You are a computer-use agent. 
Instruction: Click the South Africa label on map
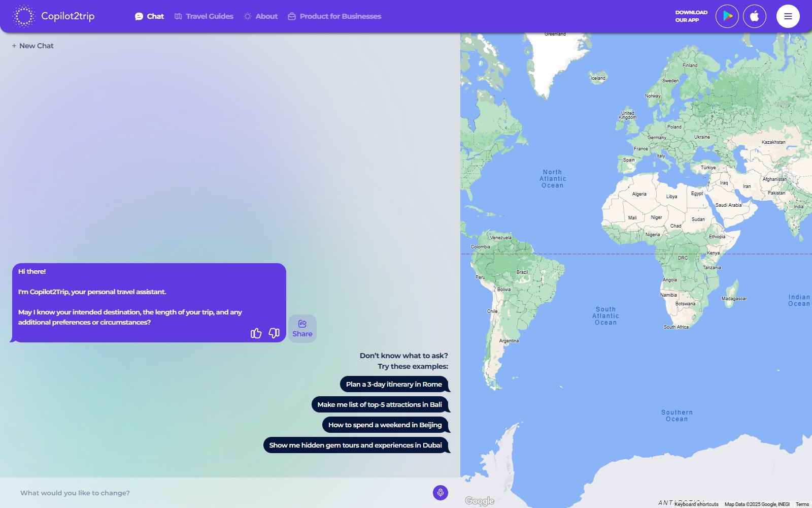(x=676, y=327)
